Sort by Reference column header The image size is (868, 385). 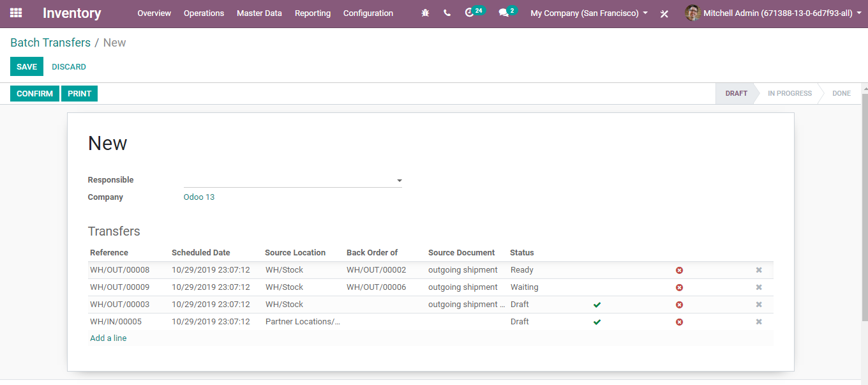tap(109, 253)
